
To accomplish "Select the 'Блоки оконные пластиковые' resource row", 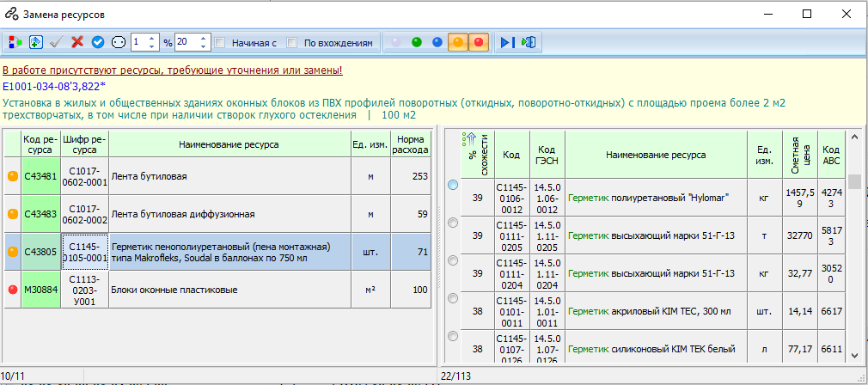I will pos(217,290).
